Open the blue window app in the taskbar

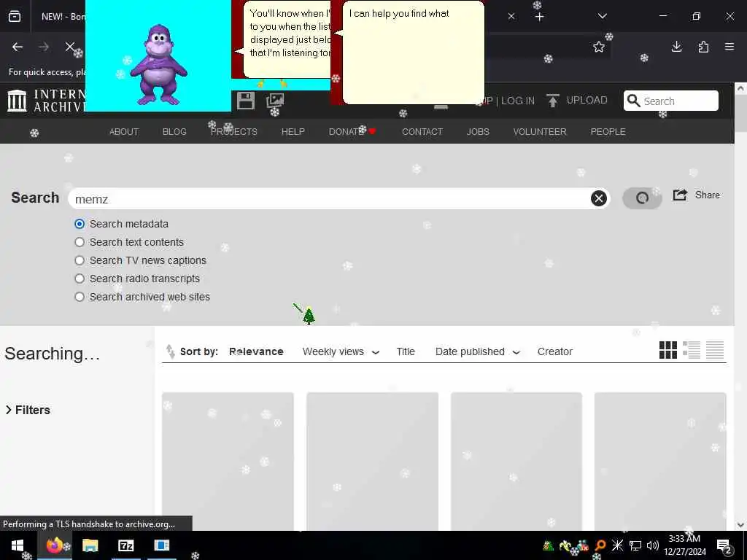coord(161,545)
